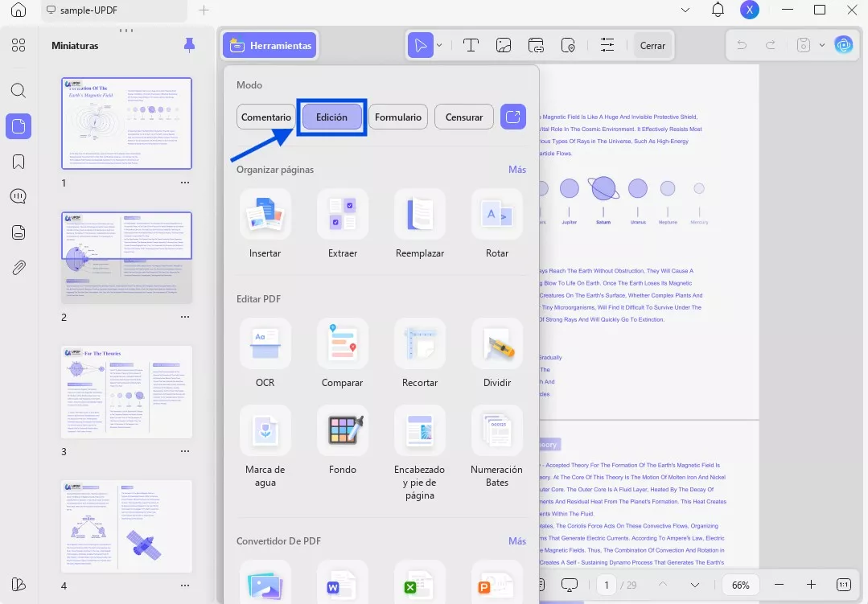Viewport: 868px width, 604px height.
Task: Open the bookmarks panel in sidebar
Action: (19, 162)
